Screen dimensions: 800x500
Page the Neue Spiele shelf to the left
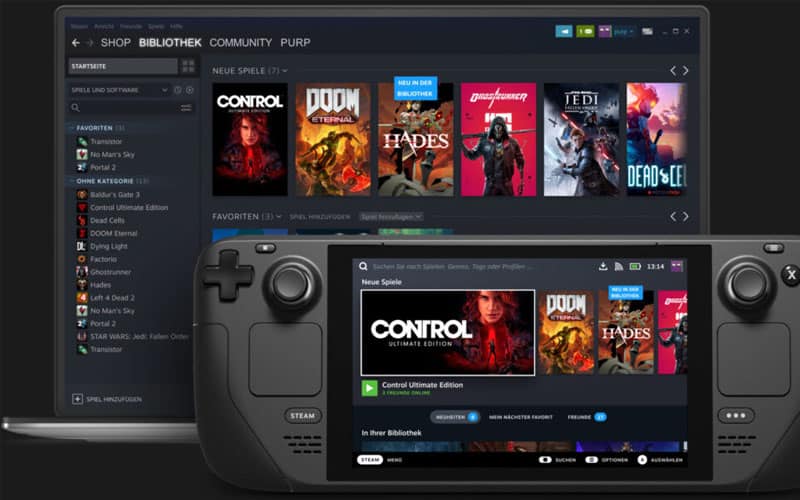click(673, 70)
